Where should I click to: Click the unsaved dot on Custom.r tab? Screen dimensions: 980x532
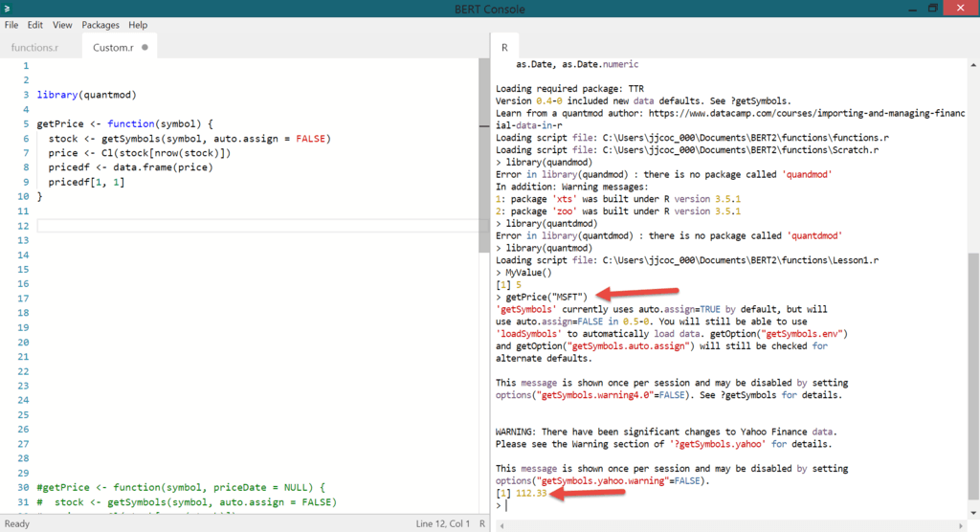point(145,48)
